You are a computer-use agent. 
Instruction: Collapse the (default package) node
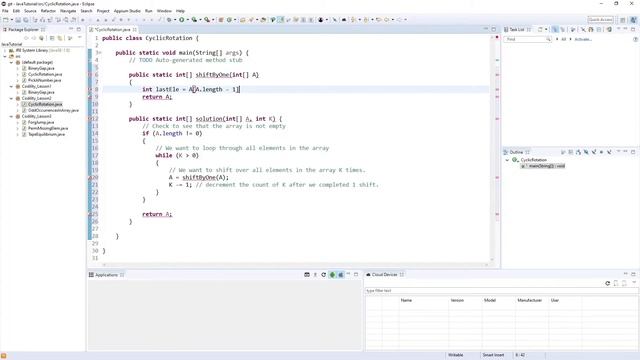(11, 62)
